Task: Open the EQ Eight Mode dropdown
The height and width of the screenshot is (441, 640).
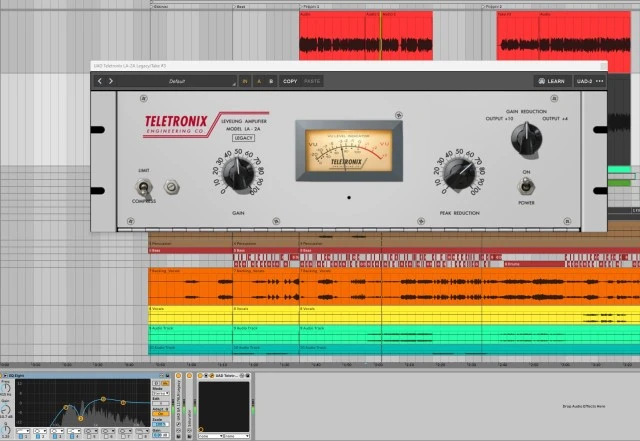Action: (161, 394)
